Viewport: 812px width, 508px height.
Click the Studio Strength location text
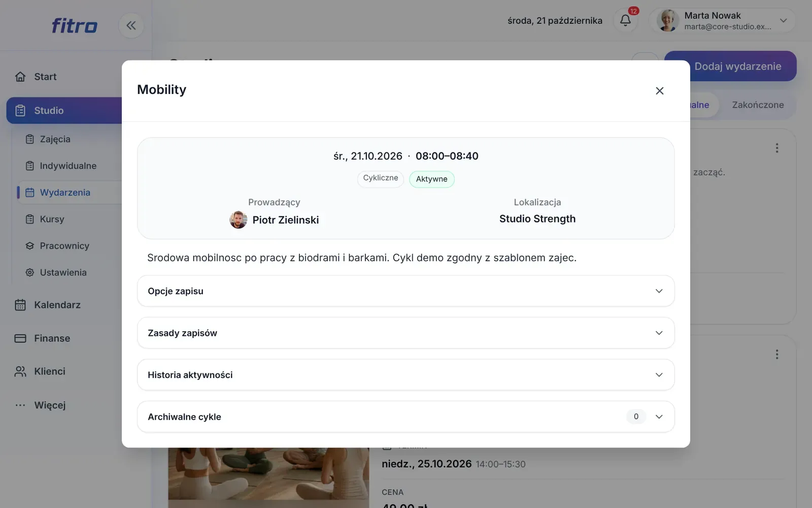tap(537, 219)
